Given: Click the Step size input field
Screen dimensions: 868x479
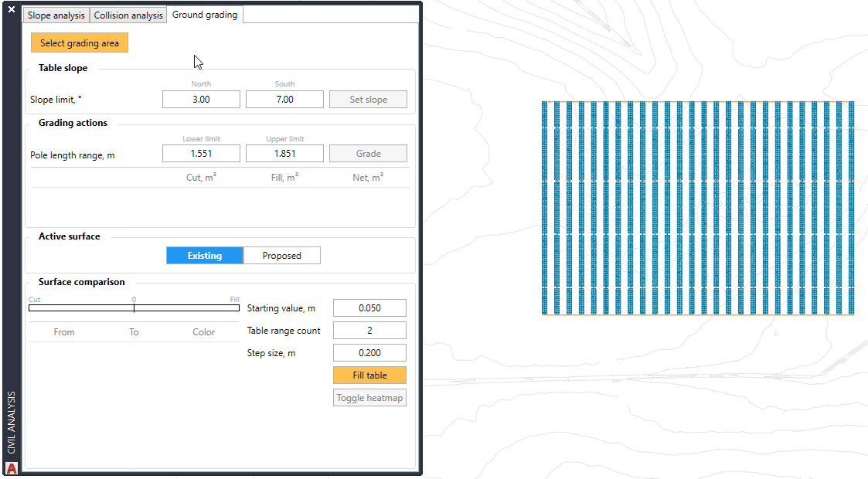Looking at the screenshot, I should [369, 353].
